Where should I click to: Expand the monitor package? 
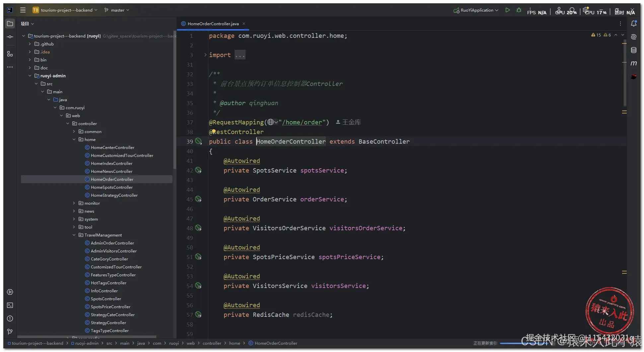[74, 203]
